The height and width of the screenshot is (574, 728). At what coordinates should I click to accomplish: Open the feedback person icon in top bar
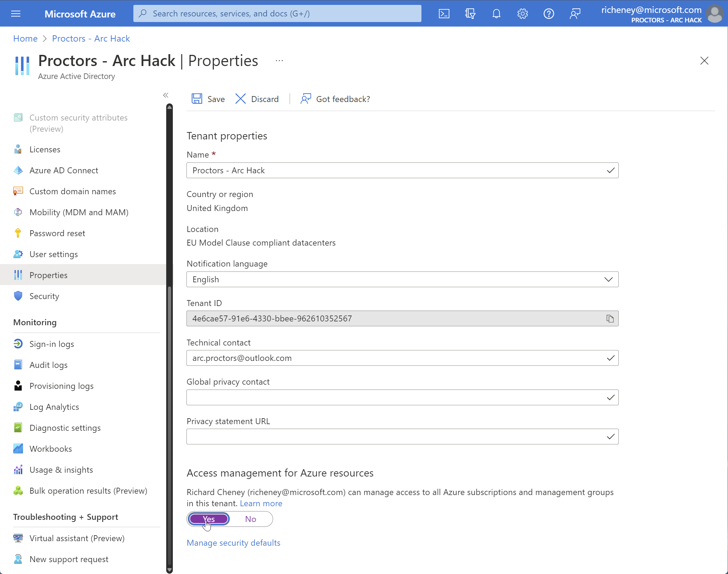575,14
